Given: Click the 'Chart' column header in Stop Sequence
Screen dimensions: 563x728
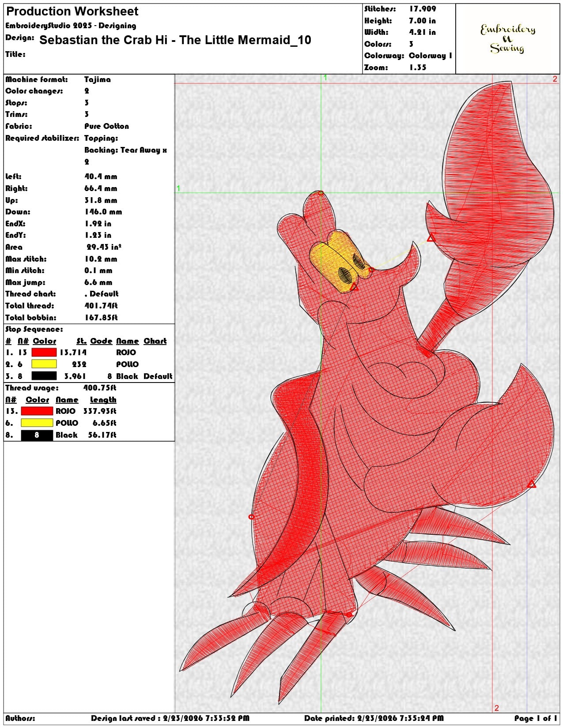Looking at the screenshot, I should coord(155,341).
